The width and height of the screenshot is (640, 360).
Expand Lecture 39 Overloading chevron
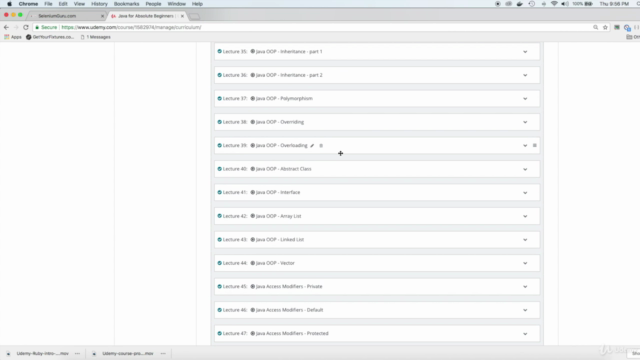[525, 146]
